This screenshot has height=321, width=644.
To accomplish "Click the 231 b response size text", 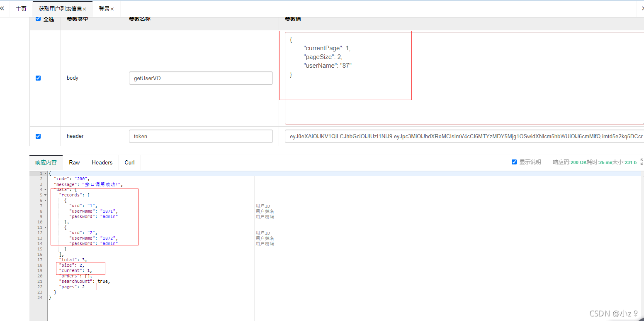I will [630, 162].
